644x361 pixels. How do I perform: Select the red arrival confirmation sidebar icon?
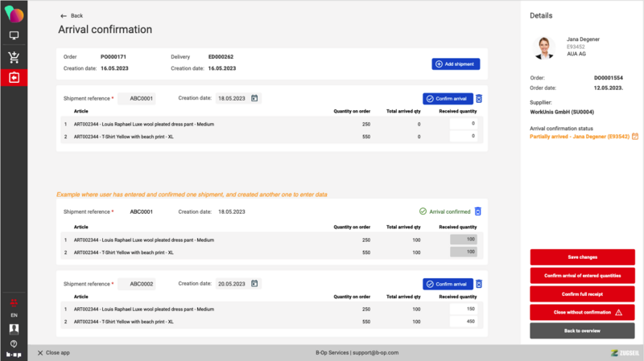(x=14, y=77)
